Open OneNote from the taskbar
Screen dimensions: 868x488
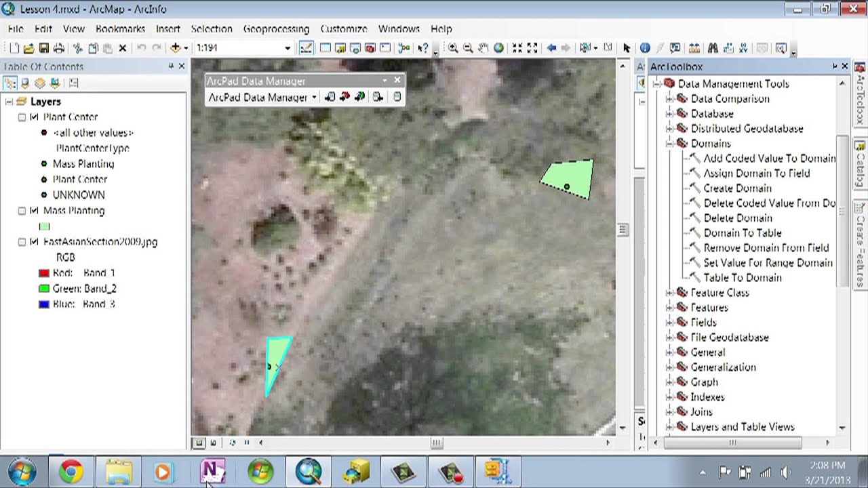(212, 472)
